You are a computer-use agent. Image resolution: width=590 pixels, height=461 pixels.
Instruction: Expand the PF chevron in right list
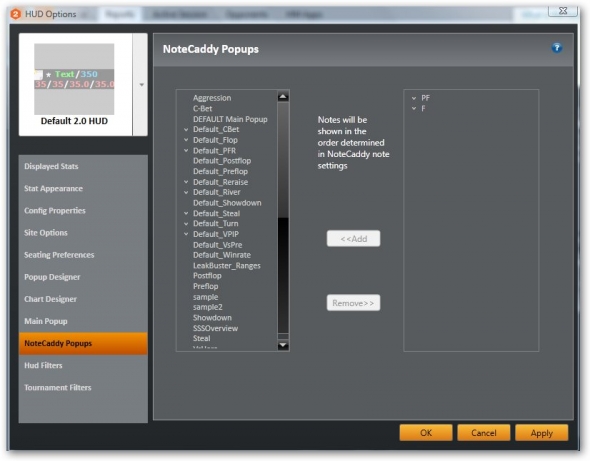[414, 98]
